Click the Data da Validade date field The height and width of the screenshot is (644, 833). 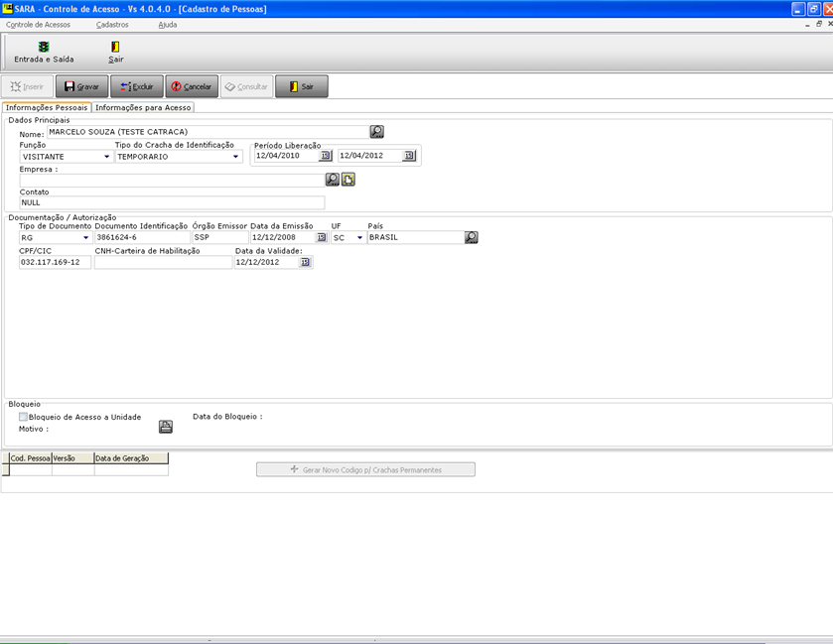click(x=267, y=262)
